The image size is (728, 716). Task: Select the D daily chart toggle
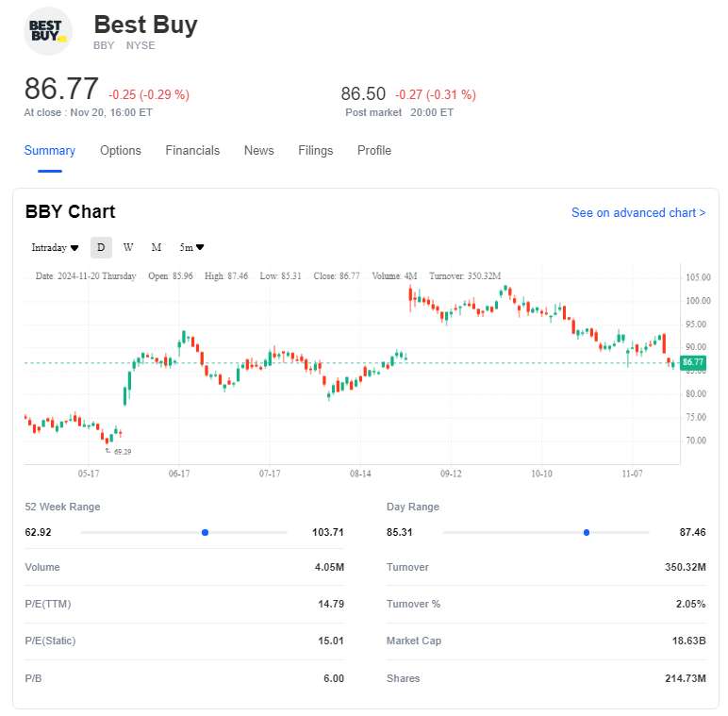coord(101,248)
